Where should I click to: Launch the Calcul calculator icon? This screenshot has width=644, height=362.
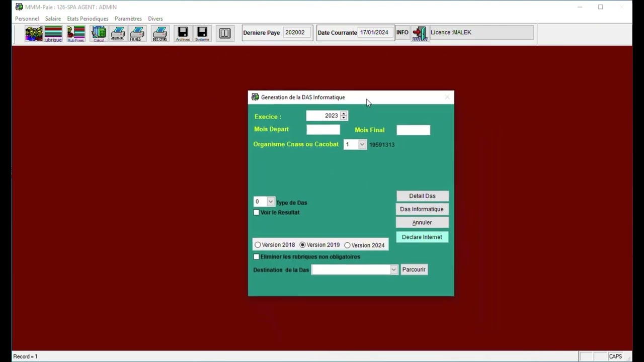(99, 33)
